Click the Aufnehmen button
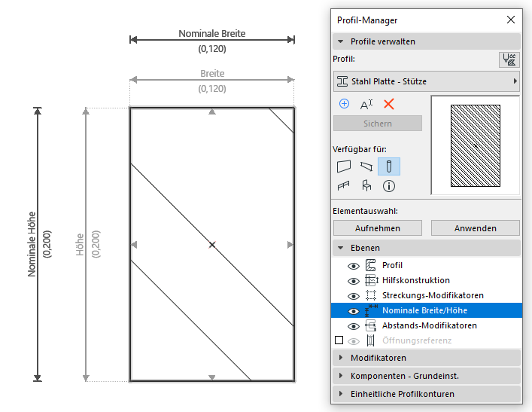Screen dimensions: 532x412 pyautogui.click(x=378, y=228)
